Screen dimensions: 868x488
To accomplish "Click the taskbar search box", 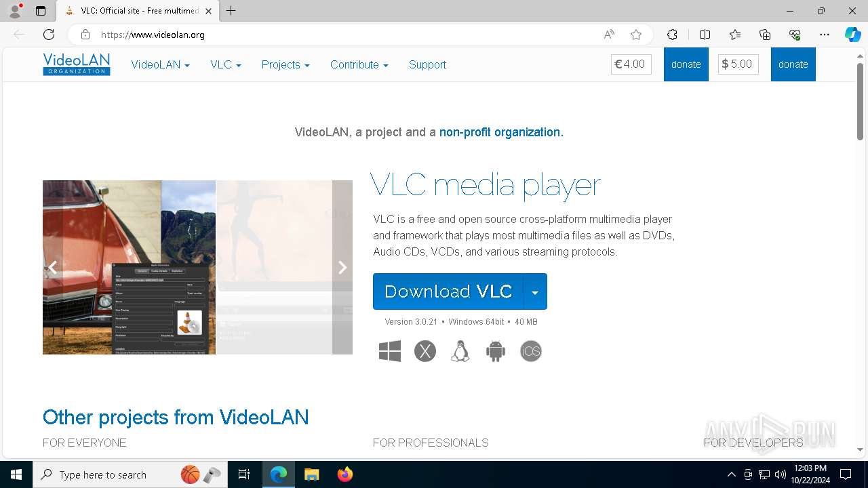I will pos(129,474).
